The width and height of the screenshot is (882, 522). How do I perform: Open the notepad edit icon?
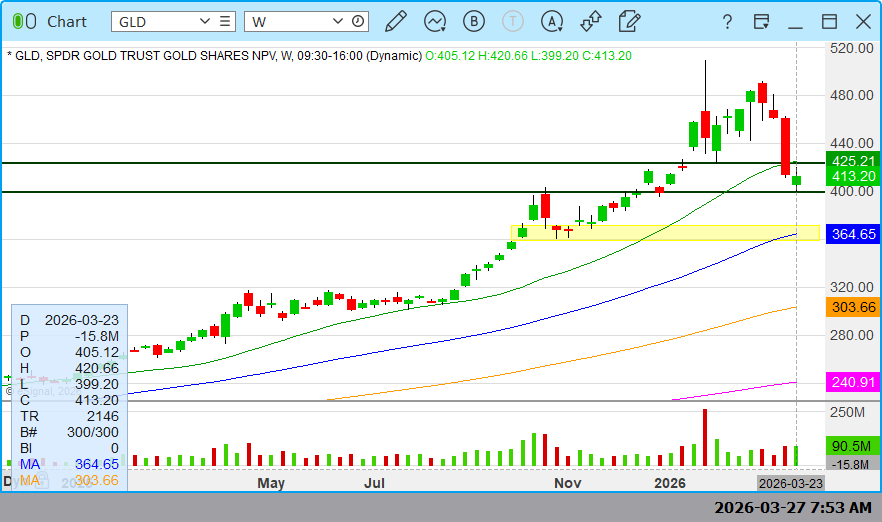tap(629, 21)
